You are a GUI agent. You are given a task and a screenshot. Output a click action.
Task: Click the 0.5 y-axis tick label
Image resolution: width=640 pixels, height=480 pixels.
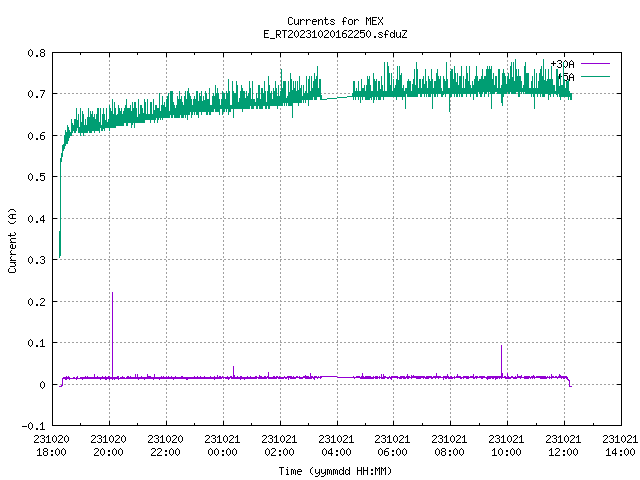[x=36, y=177]
